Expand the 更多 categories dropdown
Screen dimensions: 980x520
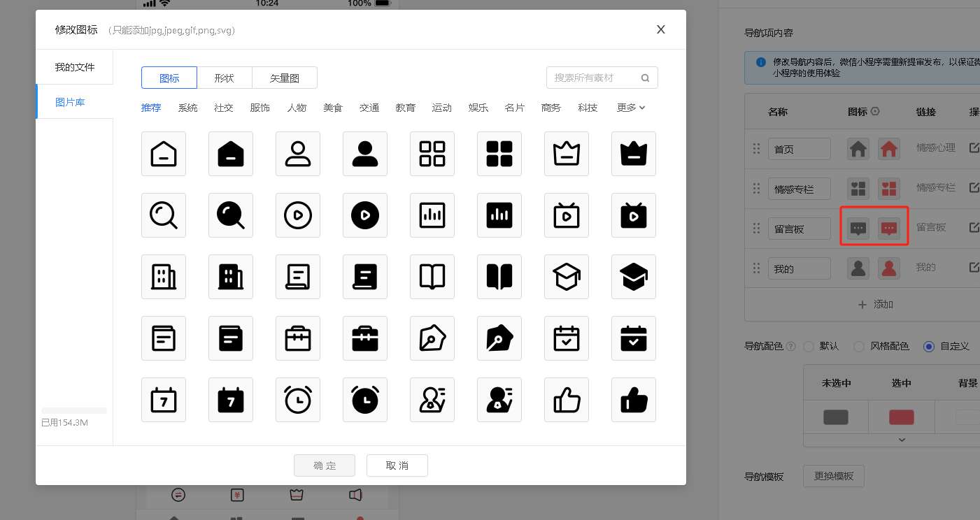pos(631,108)
